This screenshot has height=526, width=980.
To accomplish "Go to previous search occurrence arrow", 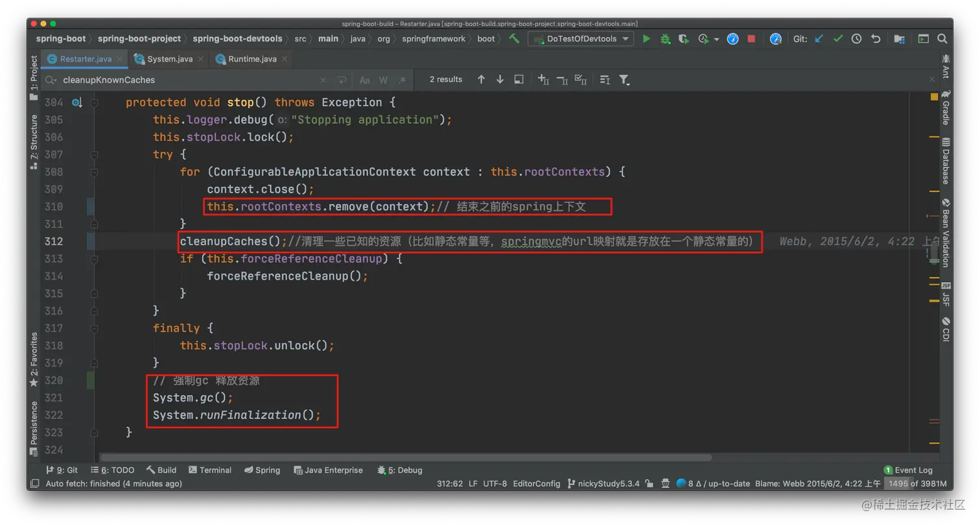I will click(481, 79).
